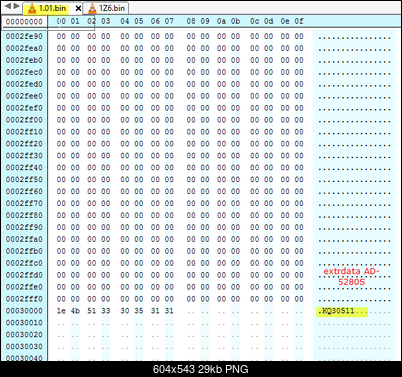Click column header 00
Image resolution: width=402 pixels, height=377 pixels.
(61, 21)
